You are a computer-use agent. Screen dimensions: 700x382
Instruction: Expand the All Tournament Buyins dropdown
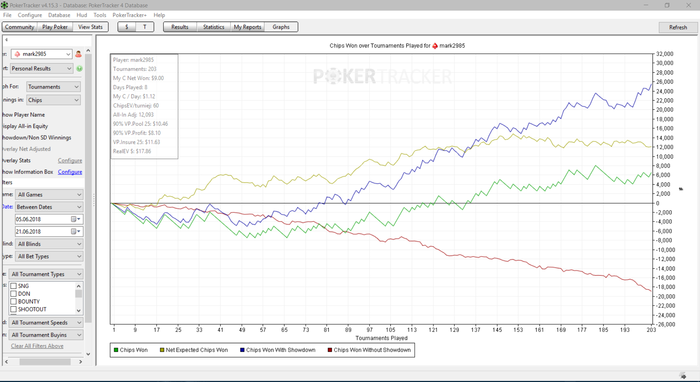point(46,335)
